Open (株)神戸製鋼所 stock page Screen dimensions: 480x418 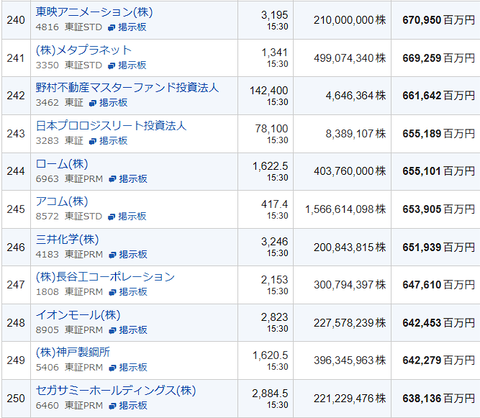click(x=73, y=352)
